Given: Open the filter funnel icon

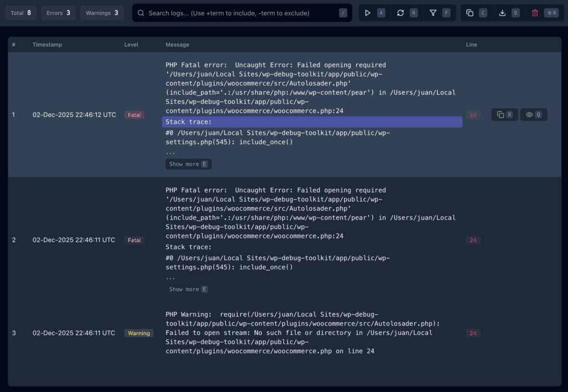Looking at the screenshot, I should click(x=433, y=13).
